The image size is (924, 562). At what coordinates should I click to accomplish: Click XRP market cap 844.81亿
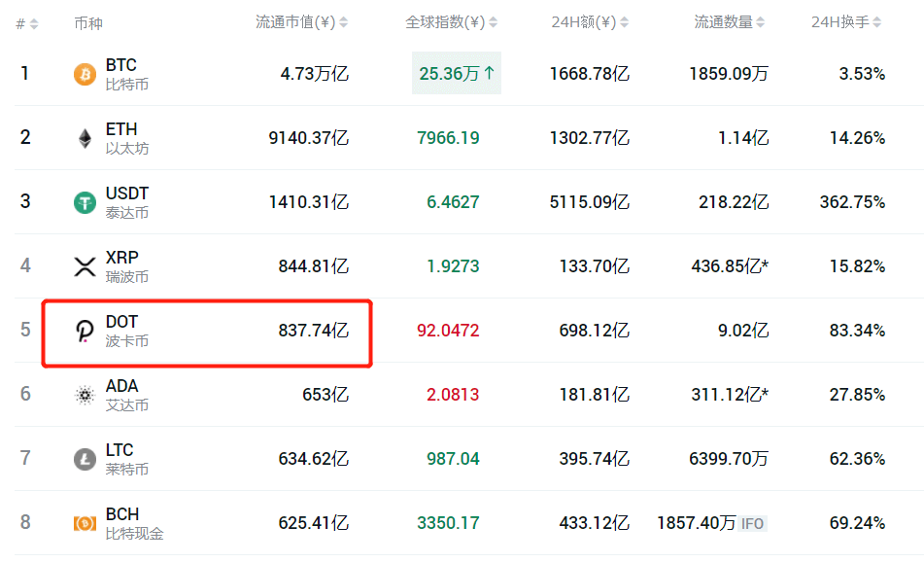(314, 266)
